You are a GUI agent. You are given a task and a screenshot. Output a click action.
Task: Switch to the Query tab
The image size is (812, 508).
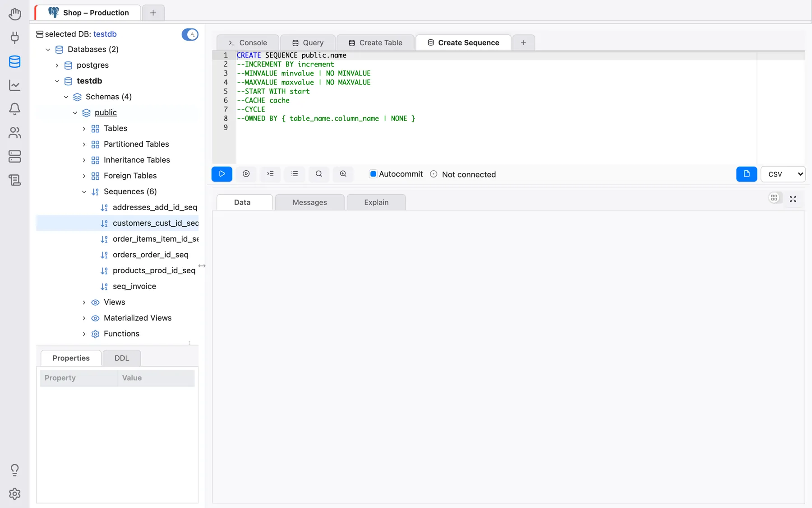[x=308, y=42]
